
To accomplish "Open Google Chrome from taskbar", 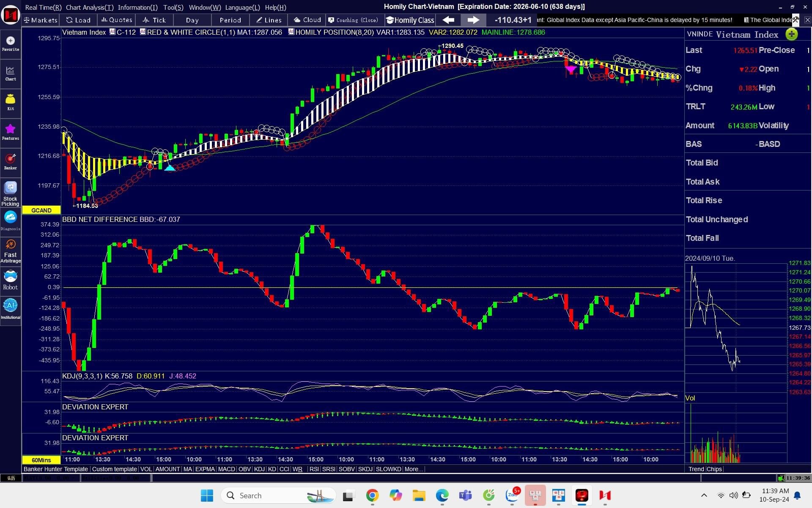I will click(x=372, y=495).
